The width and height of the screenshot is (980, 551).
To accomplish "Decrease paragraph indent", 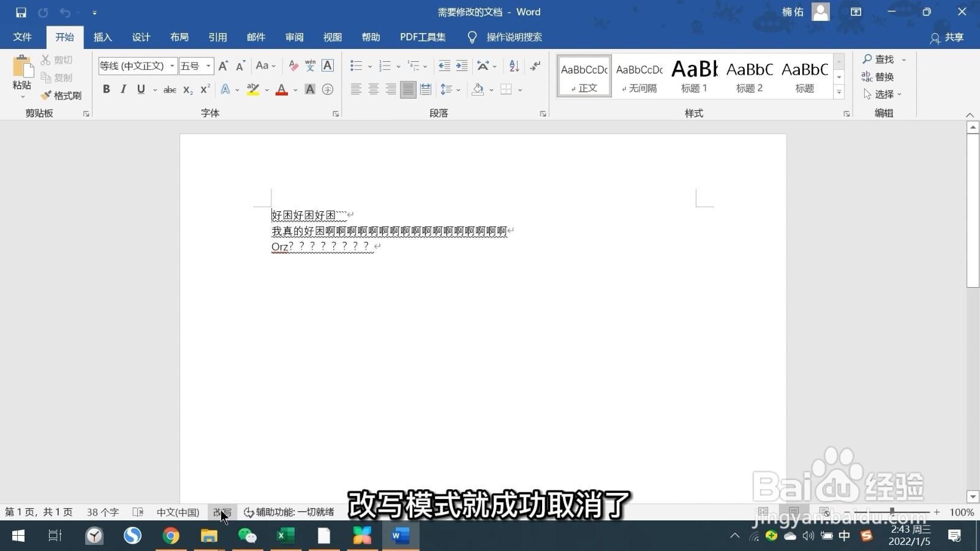I will click(x=445, y=66).
